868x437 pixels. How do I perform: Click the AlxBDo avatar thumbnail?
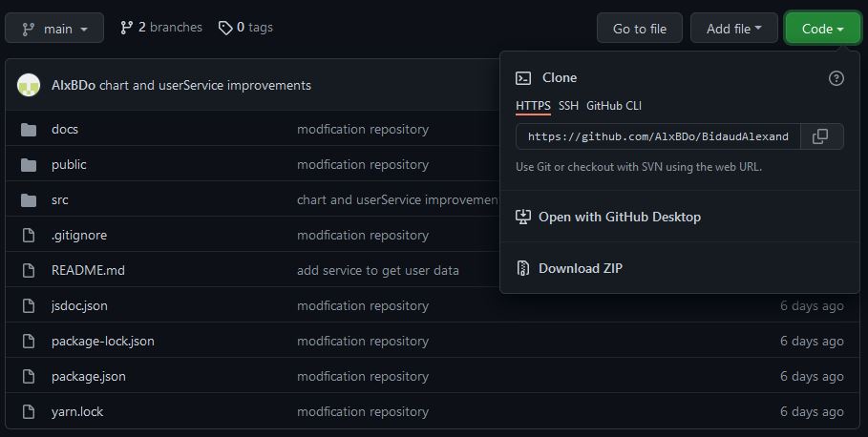[29, 85]
